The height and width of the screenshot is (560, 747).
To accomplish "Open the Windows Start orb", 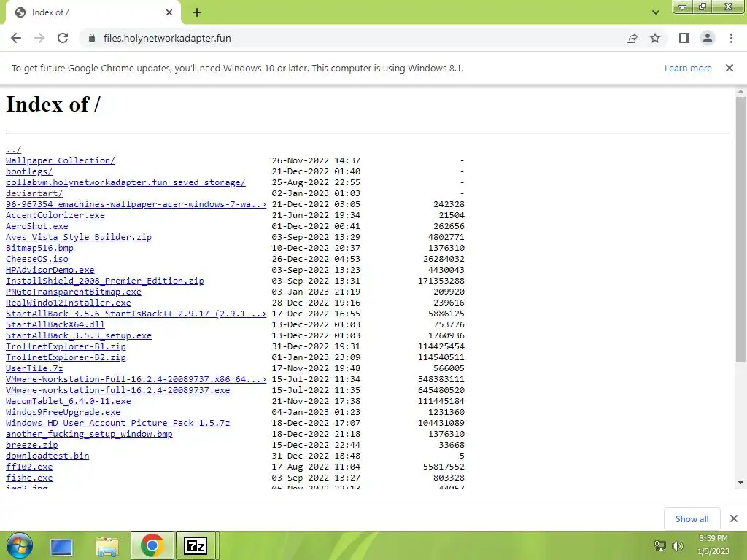I will (20, 545).
